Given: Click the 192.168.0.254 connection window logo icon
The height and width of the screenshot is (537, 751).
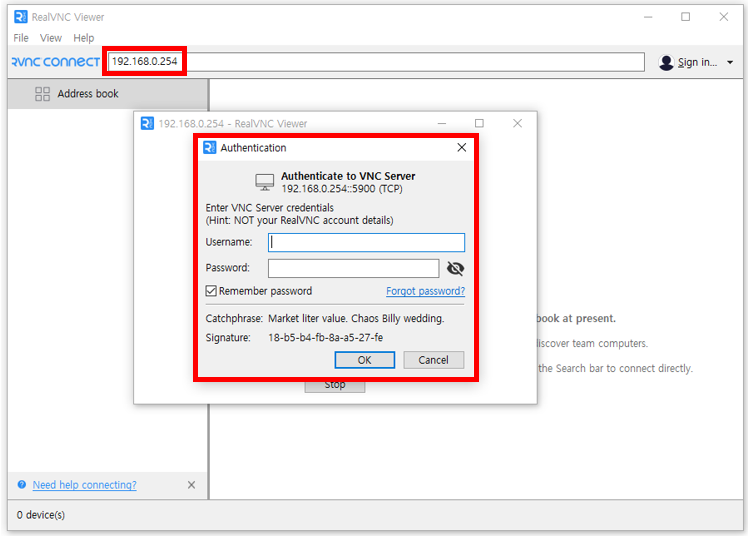Looking at the screenshot, I should tap(147, 124).
